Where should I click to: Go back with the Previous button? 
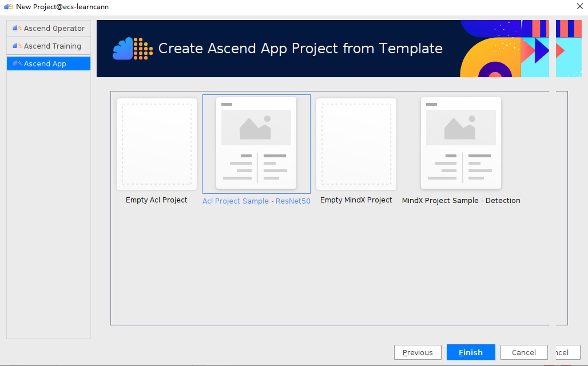(418, 352)
